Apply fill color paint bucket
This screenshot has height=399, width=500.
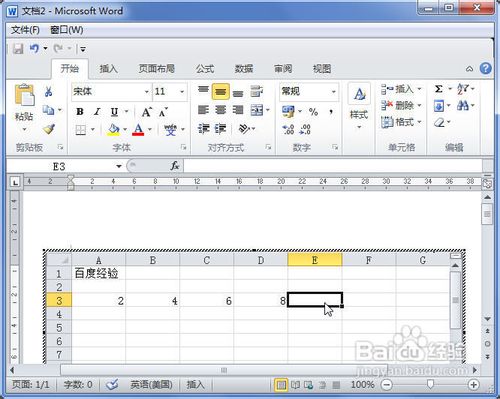pos(113,129)
